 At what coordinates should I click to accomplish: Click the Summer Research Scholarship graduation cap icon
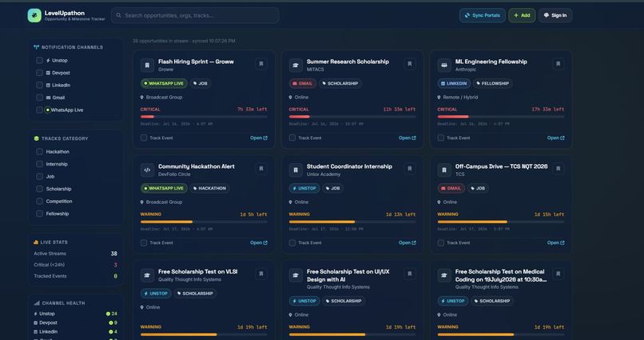296,65
